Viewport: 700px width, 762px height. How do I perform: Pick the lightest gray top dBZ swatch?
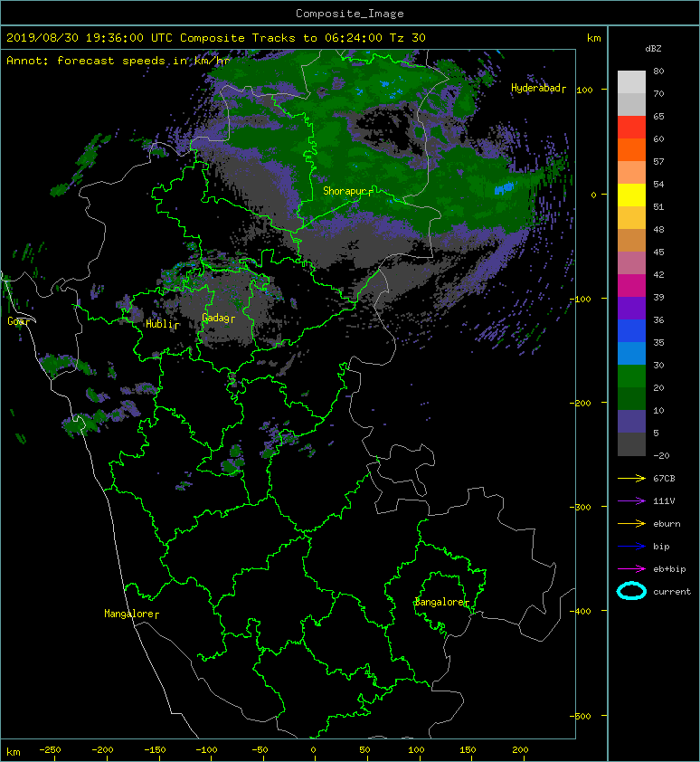[x=631, y=81]
